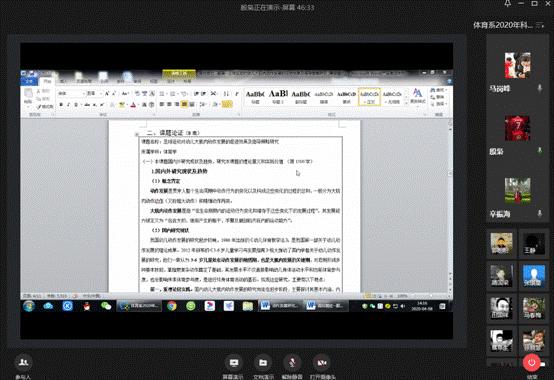This screenshot has width=554, height=380.
Task: Click bold B button in Word ribbon
Action: click(x=61, y=105)
